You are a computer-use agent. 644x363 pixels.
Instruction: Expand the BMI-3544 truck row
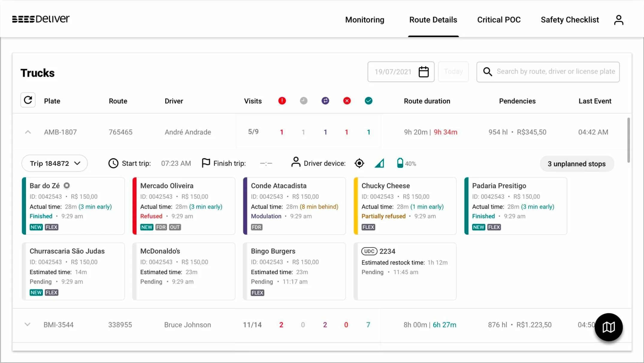pos(27,325)
